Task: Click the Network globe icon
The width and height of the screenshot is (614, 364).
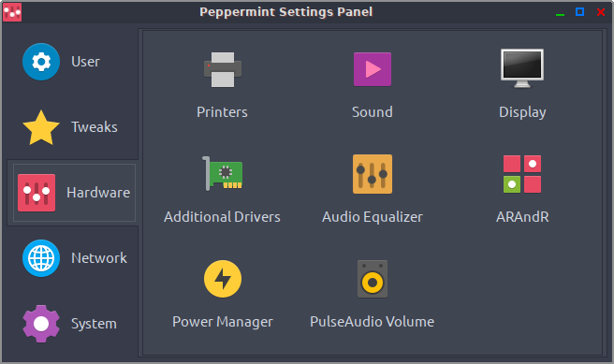Action: (x=41, y=258)
